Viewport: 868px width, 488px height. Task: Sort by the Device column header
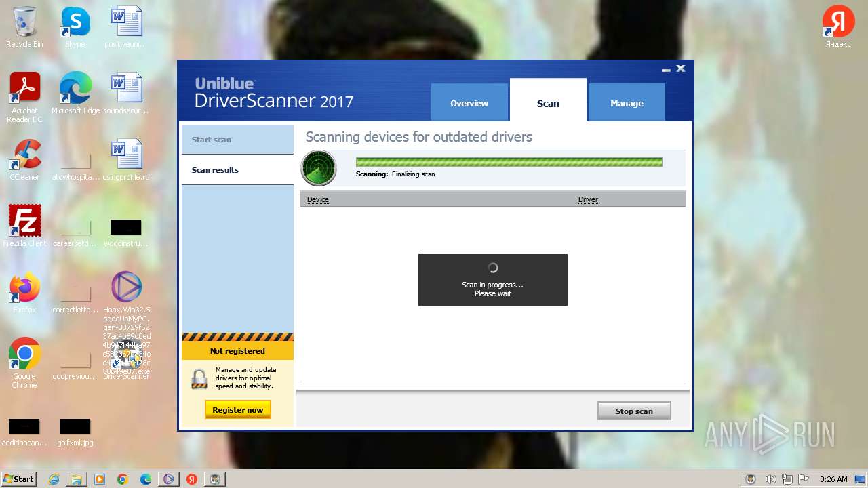[318, 199]
